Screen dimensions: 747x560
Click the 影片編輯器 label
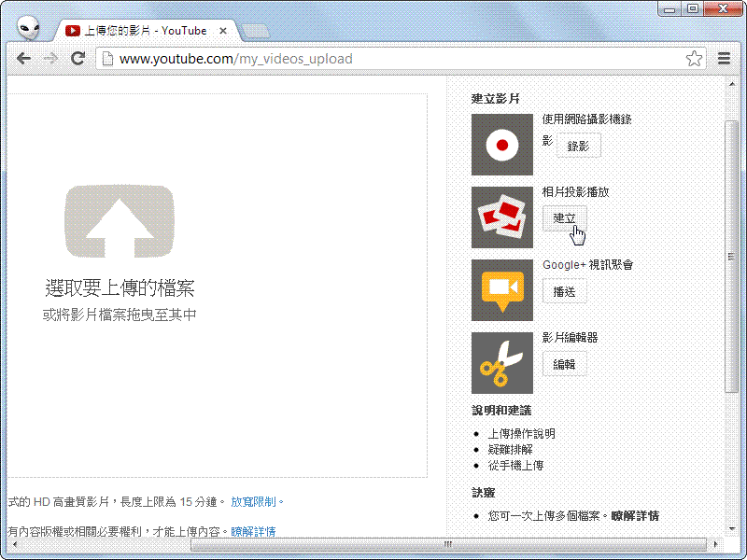[x=570, y=338]
